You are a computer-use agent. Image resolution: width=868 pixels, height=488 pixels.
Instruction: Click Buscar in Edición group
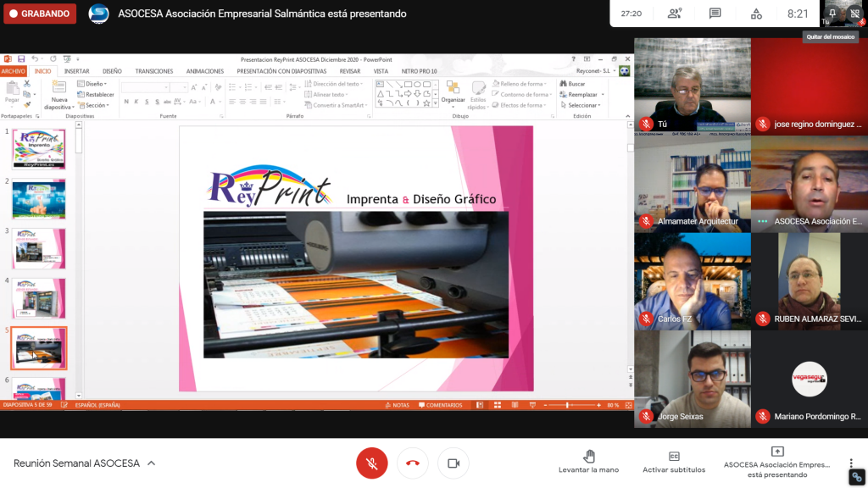click(x=572, y=84)
